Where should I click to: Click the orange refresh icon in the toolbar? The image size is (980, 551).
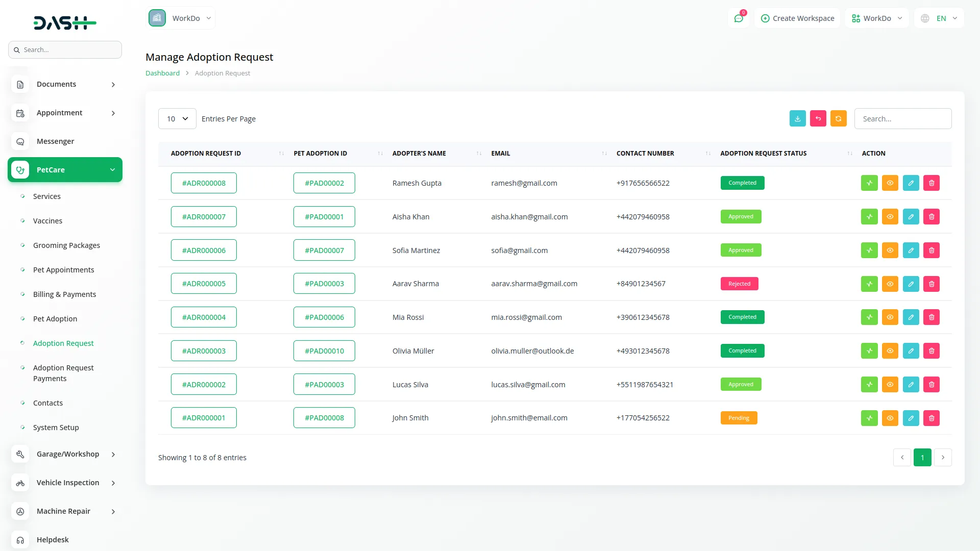tap(838, 118)
